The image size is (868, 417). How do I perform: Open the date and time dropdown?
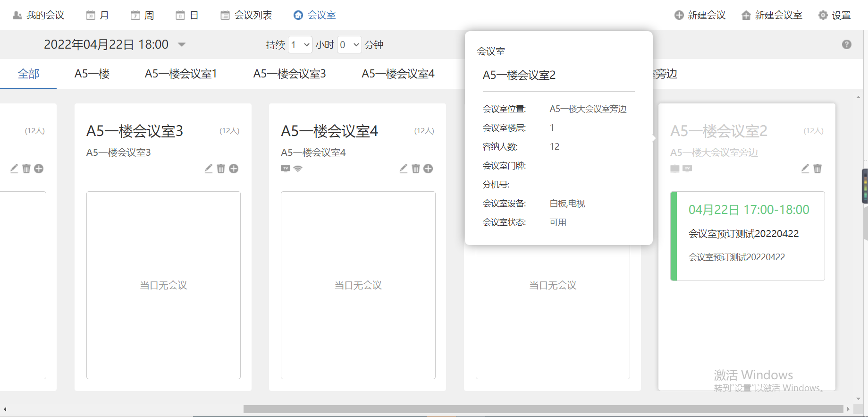click(182, 44)
